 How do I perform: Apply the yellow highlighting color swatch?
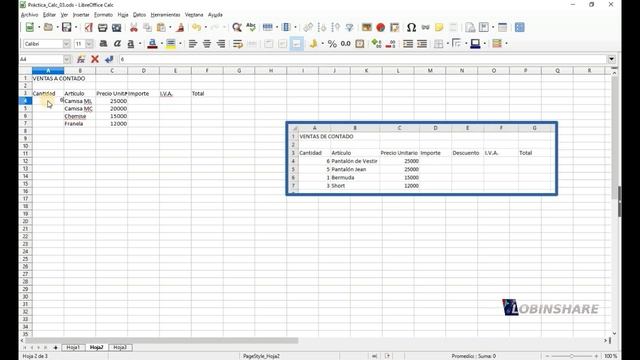(171, 44)
